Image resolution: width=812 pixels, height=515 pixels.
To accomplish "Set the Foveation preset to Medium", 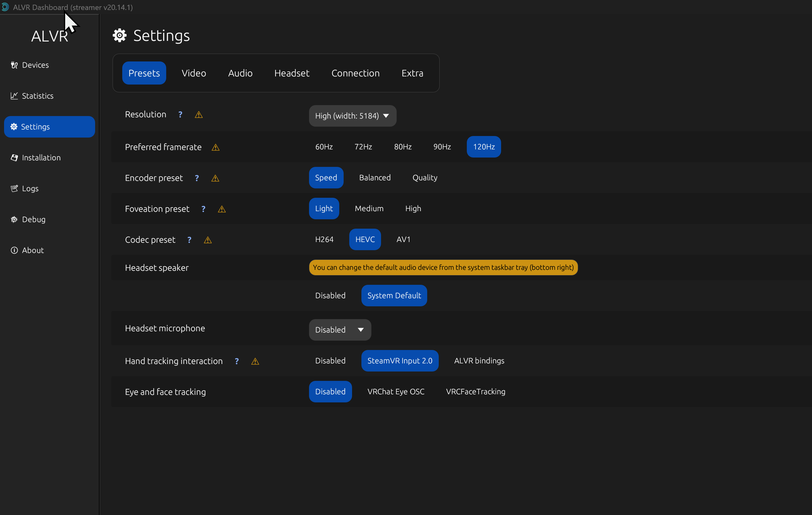I will 369,208.
